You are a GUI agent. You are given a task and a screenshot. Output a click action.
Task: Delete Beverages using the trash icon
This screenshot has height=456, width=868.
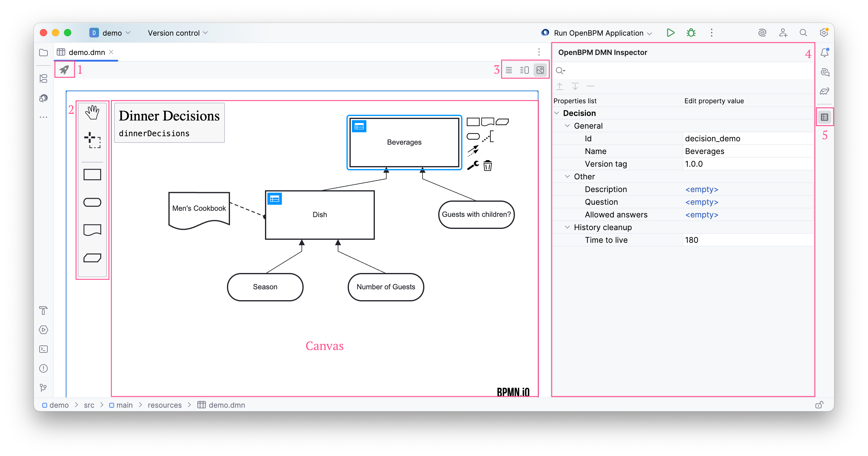point(488,165)
